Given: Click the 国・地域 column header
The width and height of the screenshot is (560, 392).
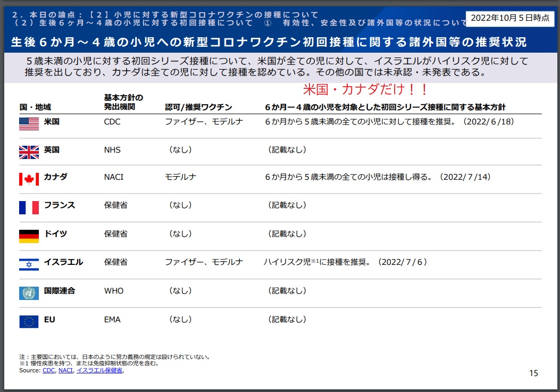Looking at the screenshot, I should pyautogui.click(x=35, y=107).
